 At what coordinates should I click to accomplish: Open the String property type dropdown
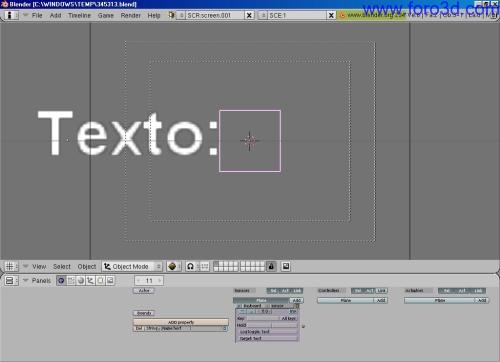[152, 329]
